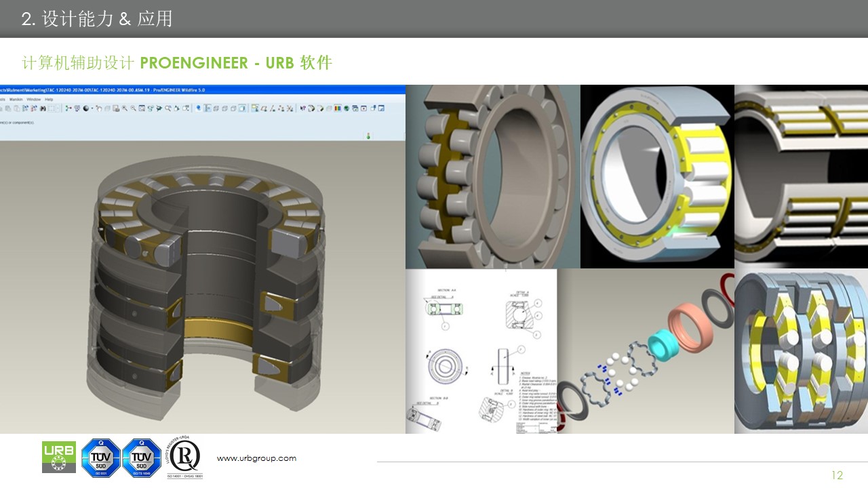Select the exploded bearing assembly image
The width and height of the screenshot is (868, 488).
644,351
